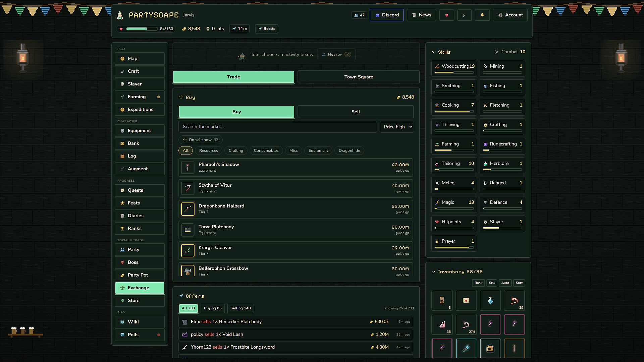644x362 pixels.
Task: Filter market by Misc
Action: coord(293,150)
